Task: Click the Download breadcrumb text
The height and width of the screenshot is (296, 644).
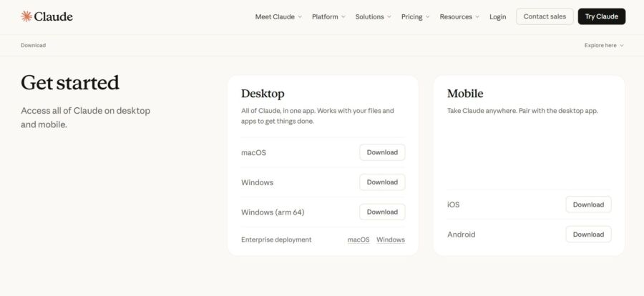Action: 33,45
